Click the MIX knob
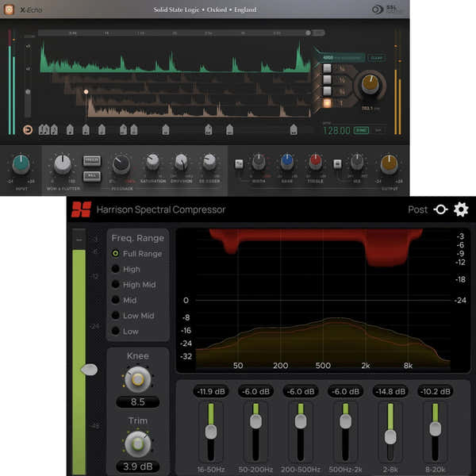This screenshot has width=476, height=476. [x=357, y=162]
